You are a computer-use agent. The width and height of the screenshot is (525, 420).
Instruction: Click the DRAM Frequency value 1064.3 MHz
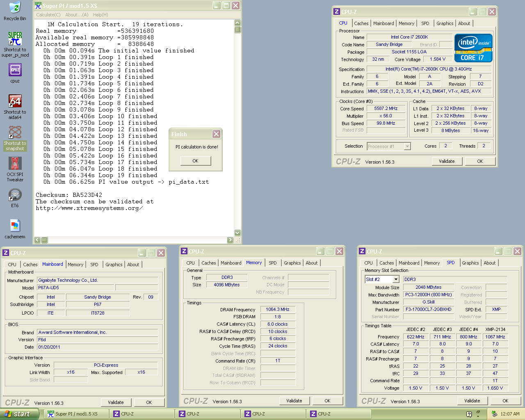tap(278, 309)
